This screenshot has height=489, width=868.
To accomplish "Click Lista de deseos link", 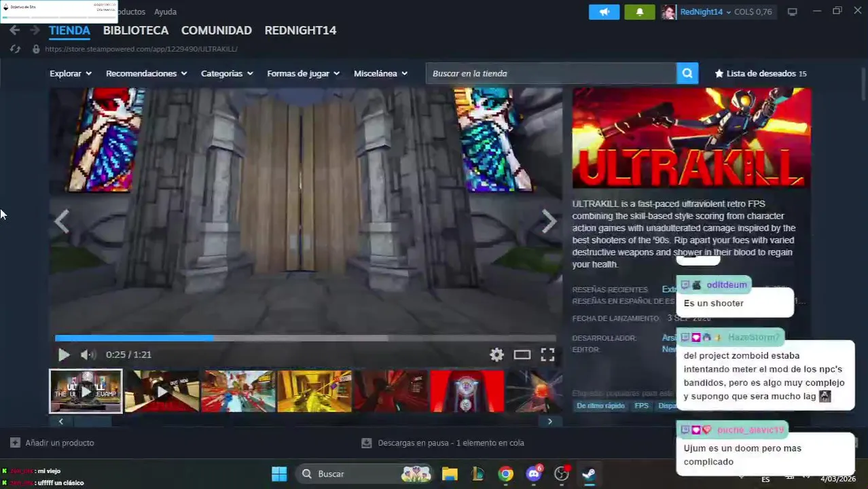I will click(761, 73).
